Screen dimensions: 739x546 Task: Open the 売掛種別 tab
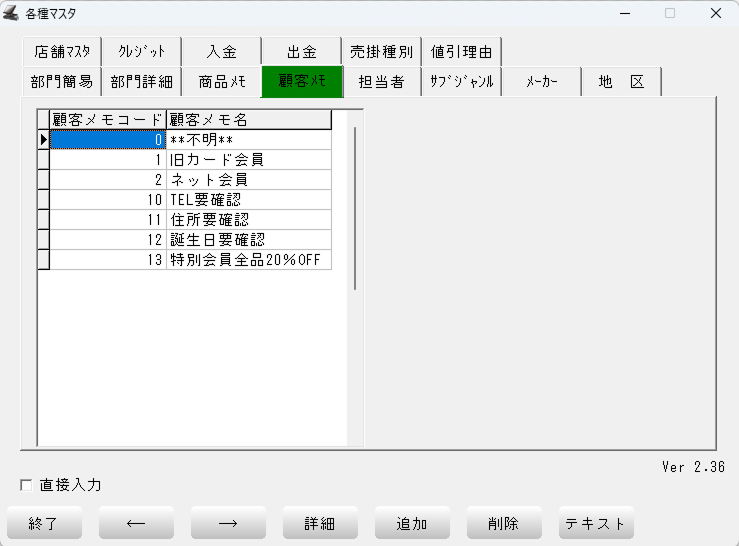pyautogui.click(x=381, y=51)
